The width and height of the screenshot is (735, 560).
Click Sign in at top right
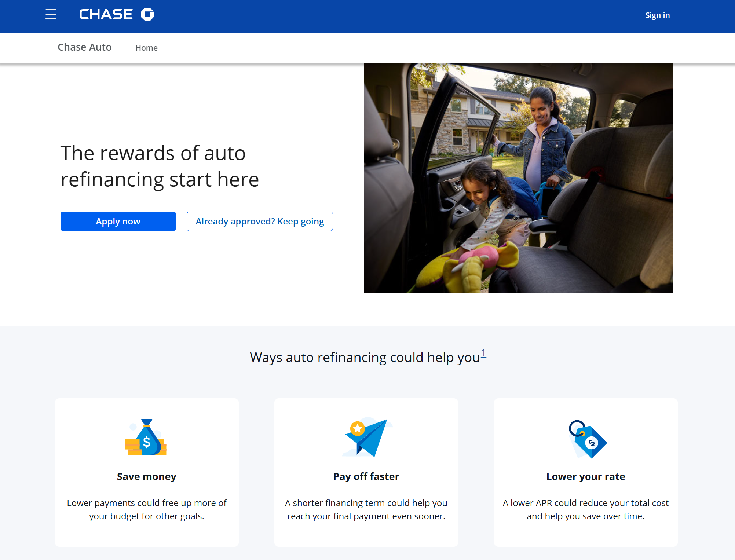(x=657, y=15)
